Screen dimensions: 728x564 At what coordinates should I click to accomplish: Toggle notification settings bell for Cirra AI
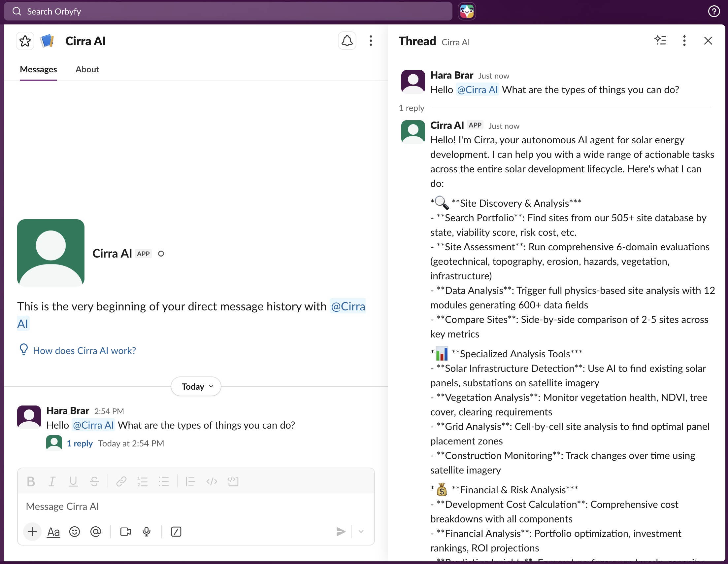(347, 41)
